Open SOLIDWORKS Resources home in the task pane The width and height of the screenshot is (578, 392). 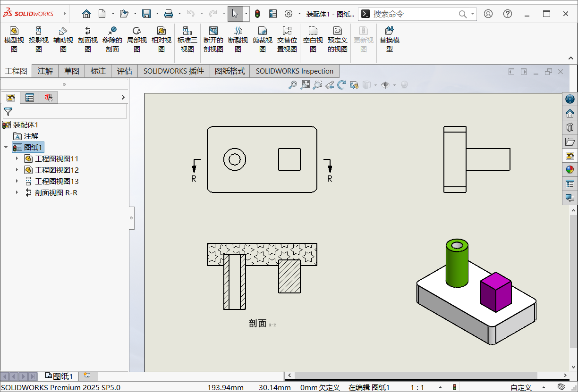pos(570,113)
